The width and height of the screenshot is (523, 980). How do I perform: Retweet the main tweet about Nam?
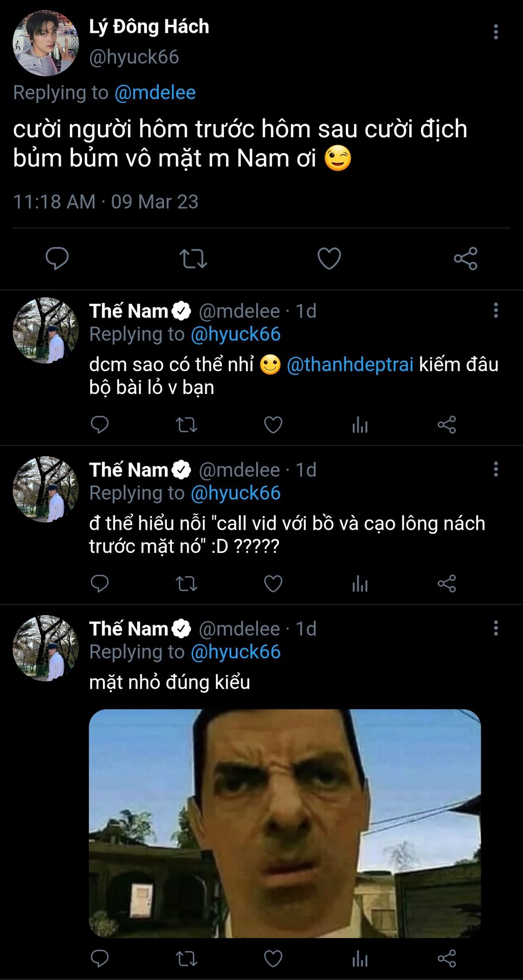click(193, 258)
